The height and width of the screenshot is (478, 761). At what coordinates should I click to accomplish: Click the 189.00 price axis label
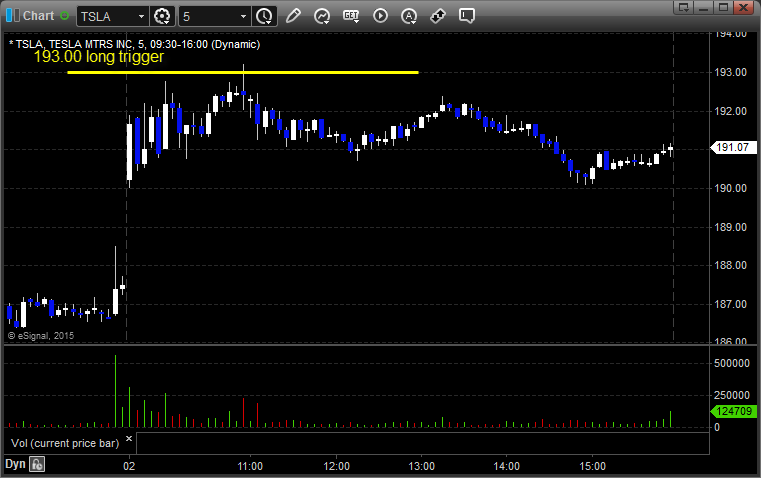click(x=730, y=227)
